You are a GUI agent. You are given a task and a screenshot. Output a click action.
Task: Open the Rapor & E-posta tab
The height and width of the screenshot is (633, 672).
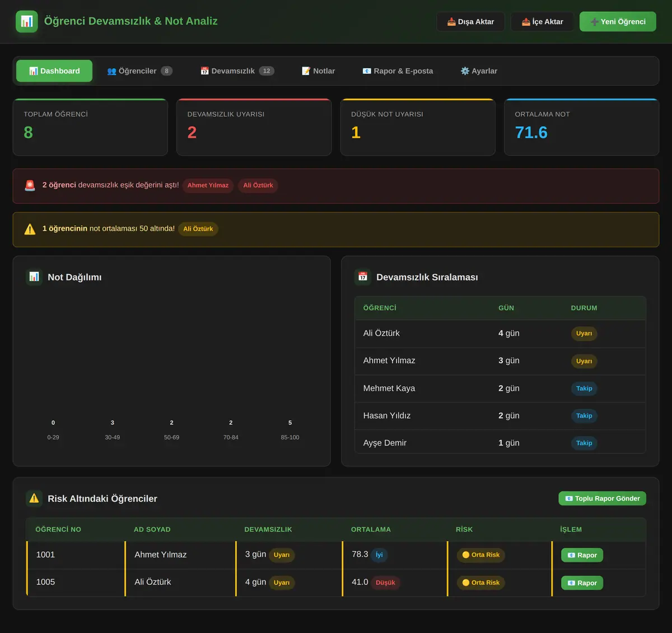coord(398,71)
